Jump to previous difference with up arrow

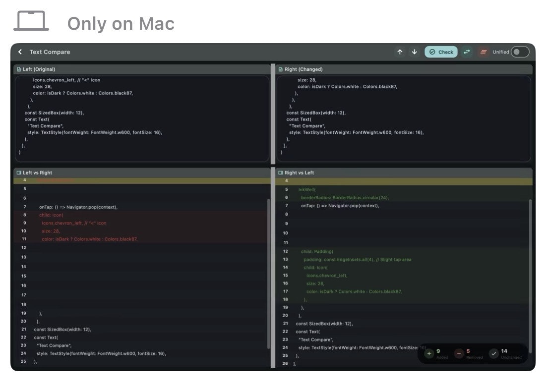[x=400, y=52]
